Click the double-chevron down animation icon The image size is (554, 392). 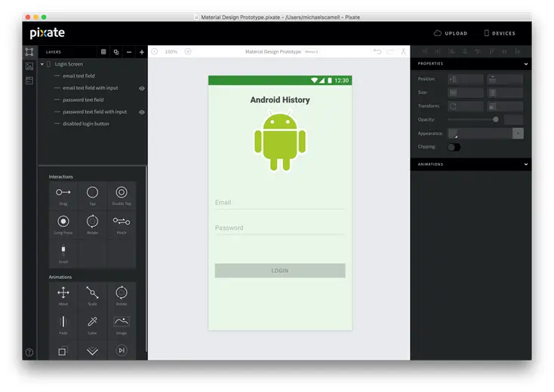point(92,351)
